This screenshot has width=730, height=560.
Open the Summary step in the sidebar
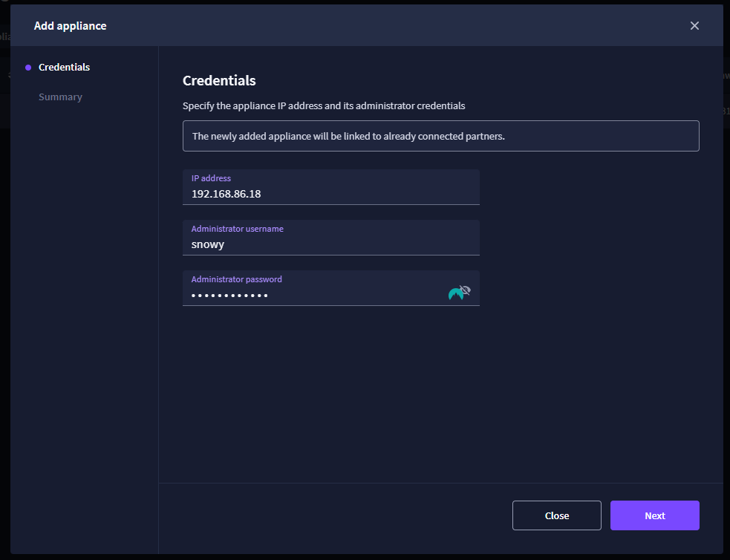pyautogui.click(x=60, y=97)
